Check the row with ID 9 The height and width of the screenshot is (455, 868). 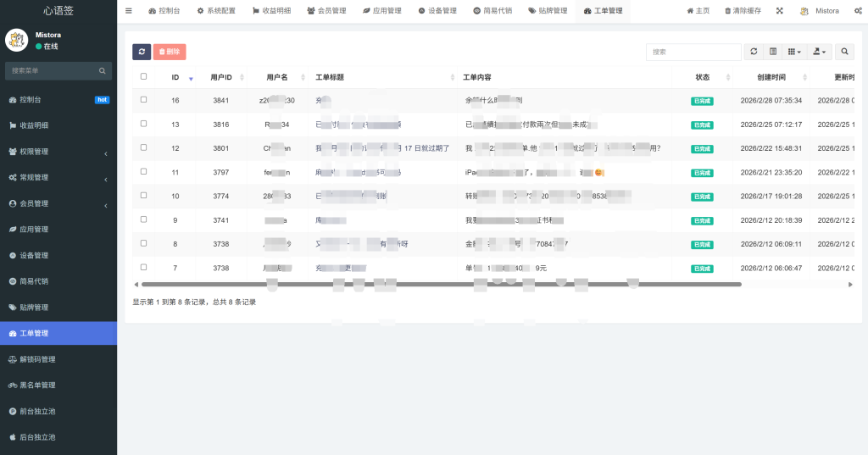(x=143, y=219)
